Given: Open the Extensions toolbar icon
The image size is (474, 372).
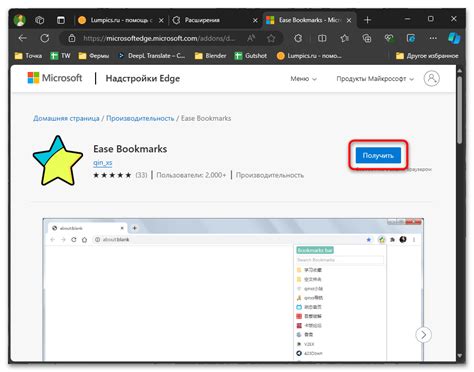Looking at the screenshot, I should click(x=298, y=38).
